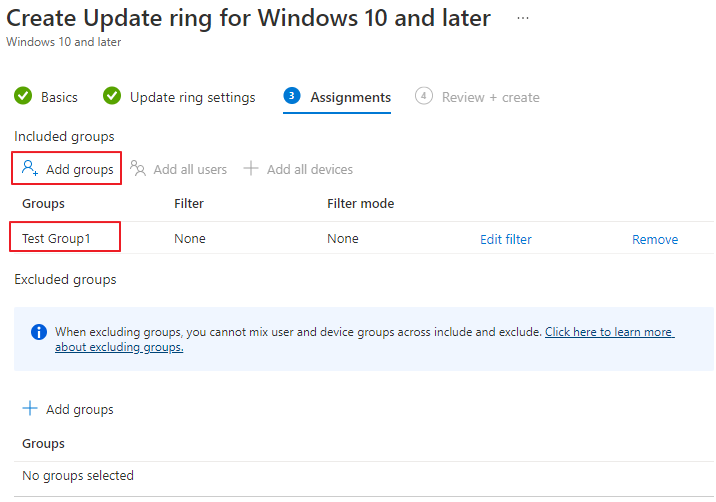Remove Test Group1 from included groups

click(655, 239)
